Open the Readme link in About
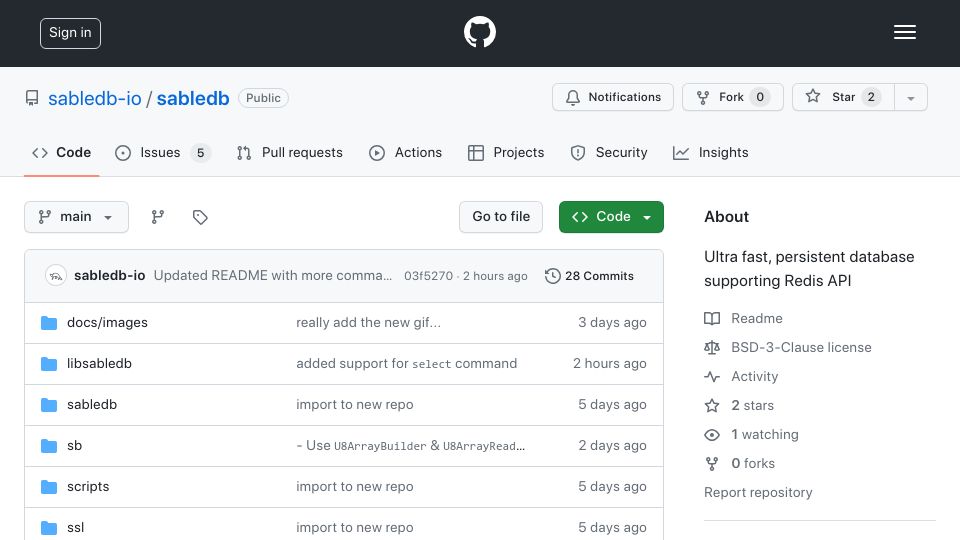Screen dimensions: 960x540 [757, 318]
